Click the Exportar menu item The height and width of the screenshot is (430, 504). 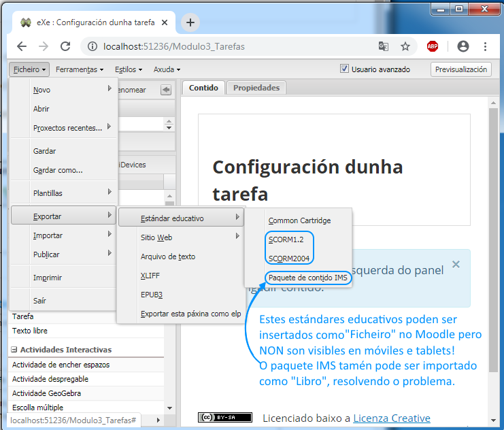pos(63,216)
